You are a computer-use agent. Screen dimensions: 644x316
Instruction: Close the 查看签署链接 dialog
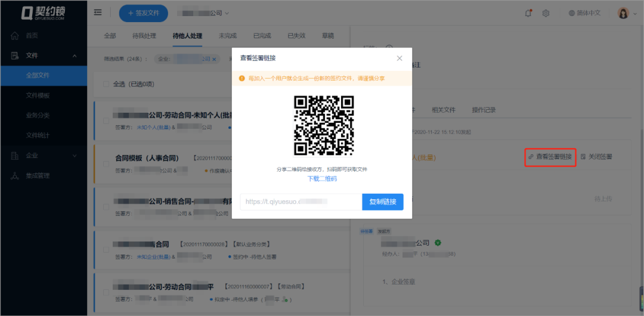pyautogui.click(x=399, y=58)
